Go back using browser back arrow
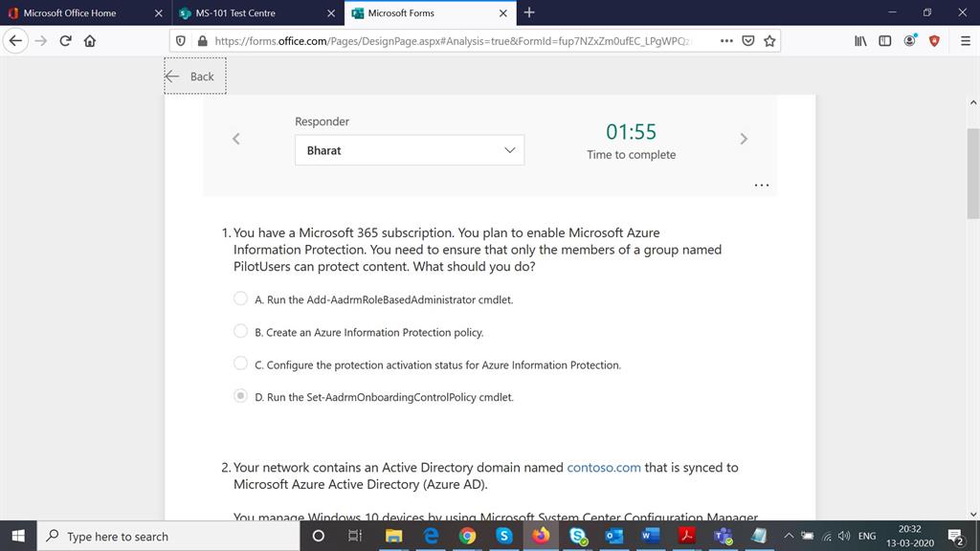Viewport: 980px width, 551px height. click(x=15, y=40)
